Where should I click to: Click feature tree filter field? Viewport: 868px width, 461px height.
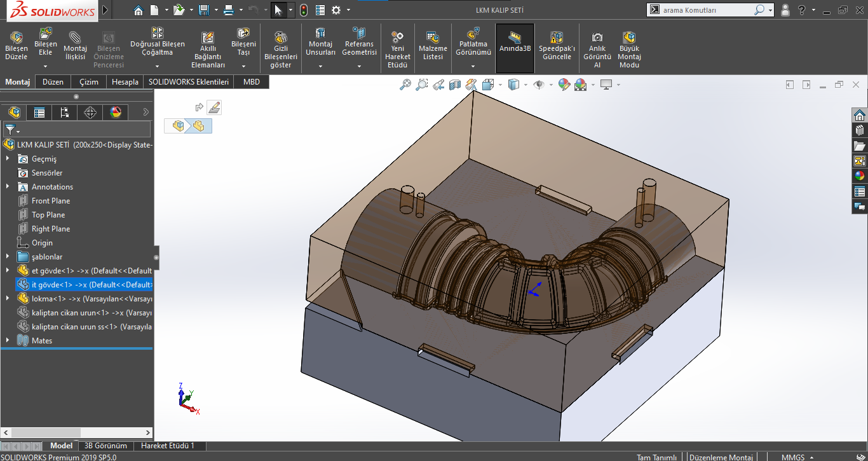click(77, 130)
